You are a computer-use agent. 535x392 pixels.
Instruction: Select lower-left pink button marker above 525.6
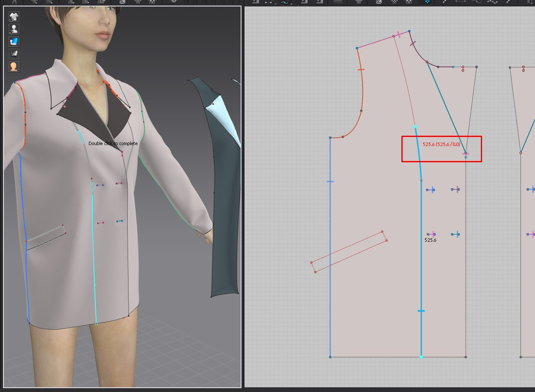[x=431, y=234]
